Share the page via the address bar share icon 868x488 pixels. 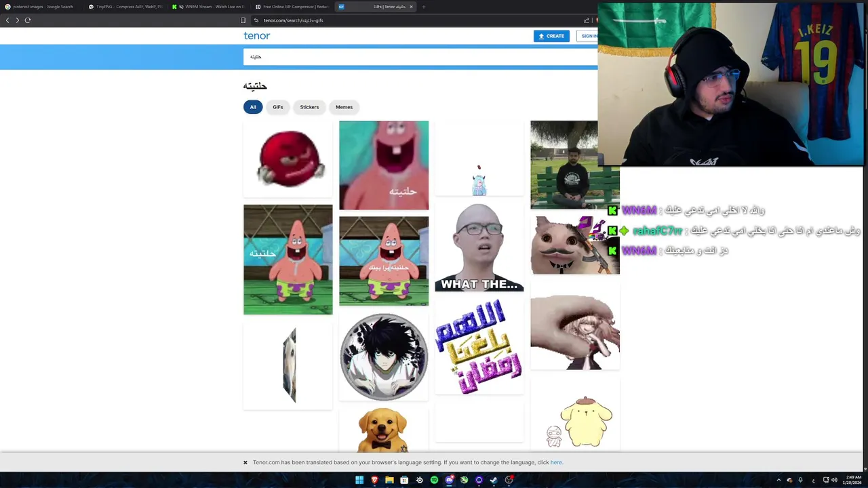coord(587,20)
